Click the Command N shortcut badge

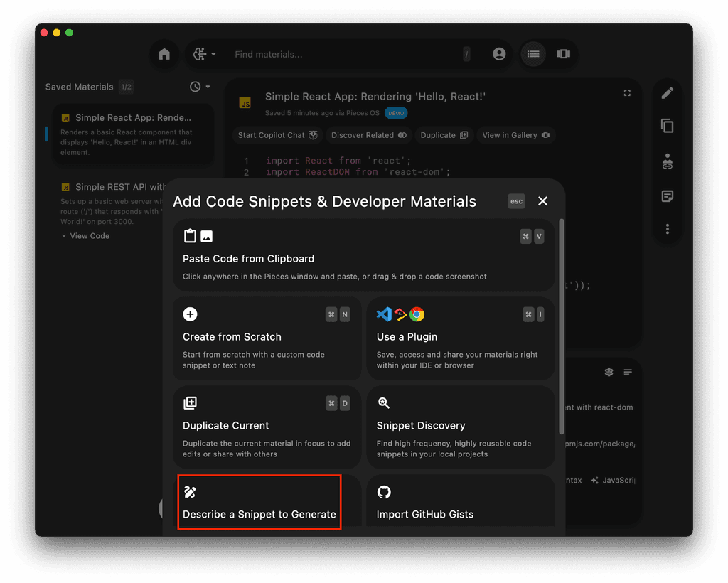(338, 314)
